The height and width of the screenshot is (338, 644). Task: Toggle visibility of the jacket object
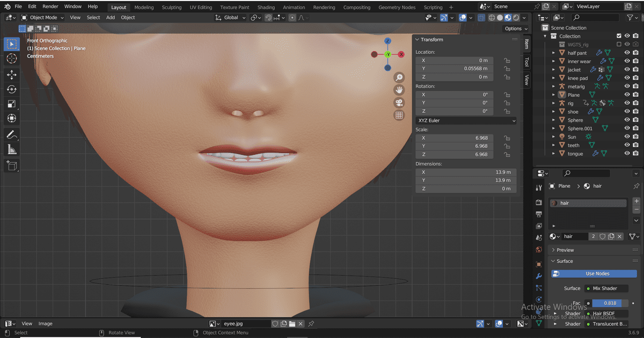tap(626, 69)
